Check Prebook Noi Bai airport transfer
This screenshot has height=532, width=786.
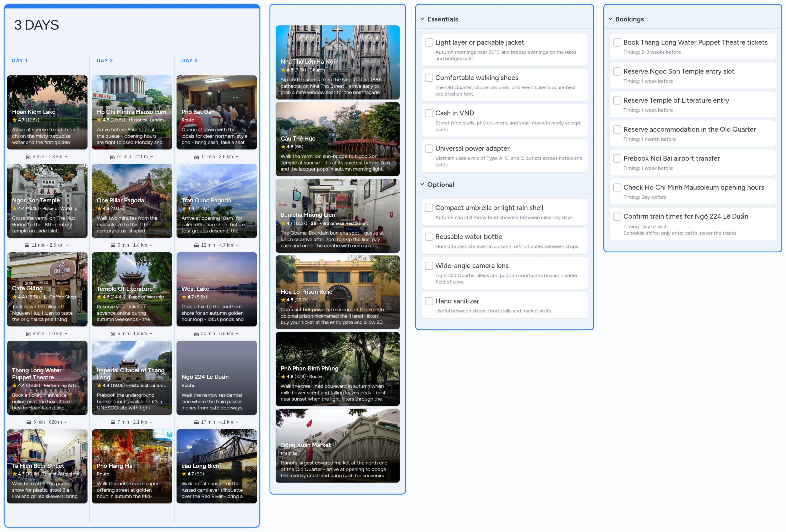coord(617,158)
